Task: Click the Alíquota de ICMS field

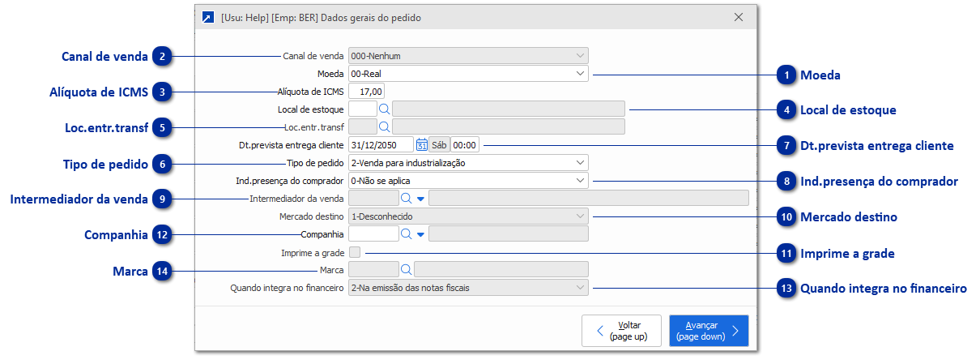Action: pos(366,92)
